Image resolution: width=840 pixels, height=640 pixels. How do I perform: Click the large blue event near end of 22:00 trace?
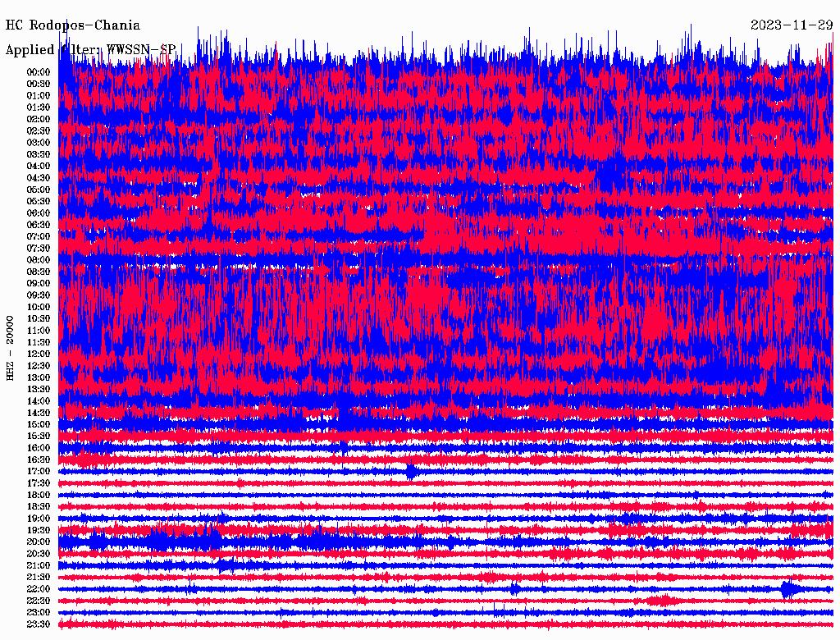[790, 588]
